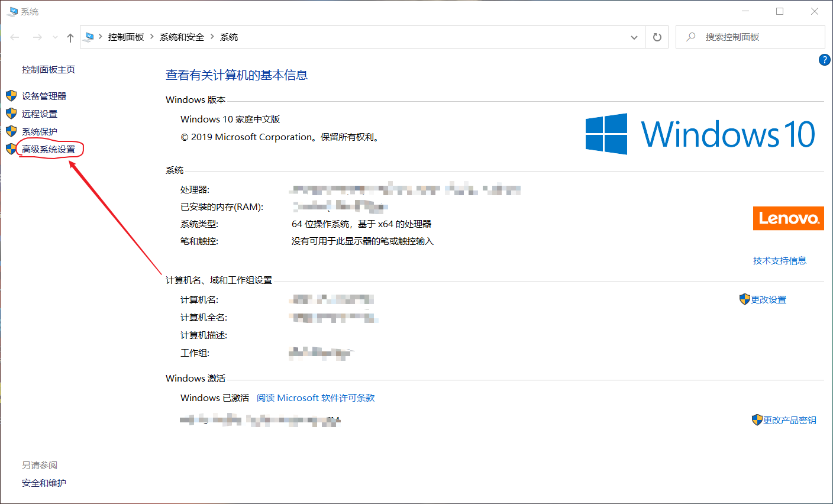Click the 计算机描述: label
The width and height of the screenshot is (833, 504).
pyautogui.click(x=204, y=335)
